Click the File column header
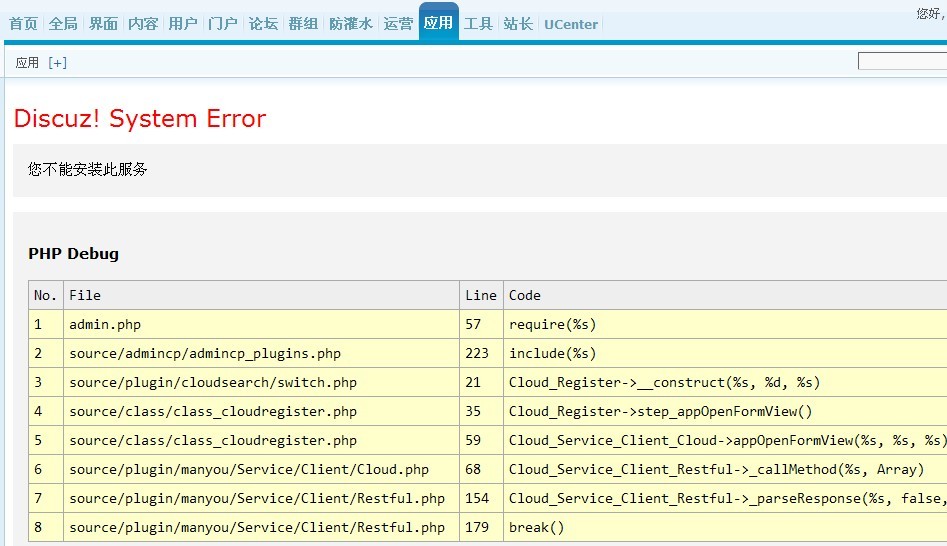The width and height of the screenshot is (947, 546). [x=262, y=295]
